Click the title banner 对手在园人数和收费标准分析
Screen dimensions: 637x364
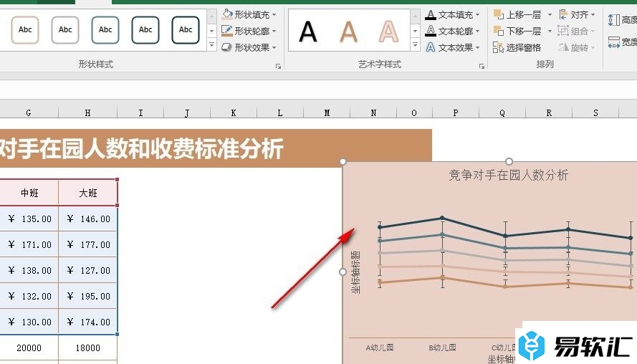(216, 148)
